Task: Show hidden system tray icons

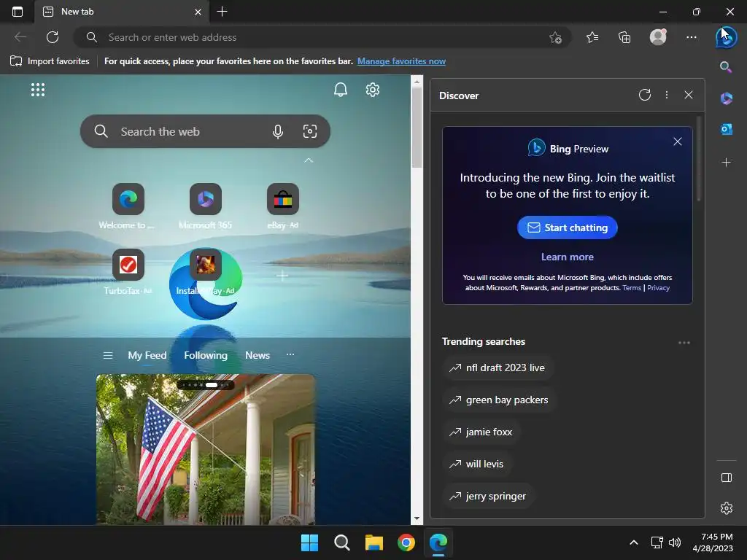Action: (x=634, y=542)
